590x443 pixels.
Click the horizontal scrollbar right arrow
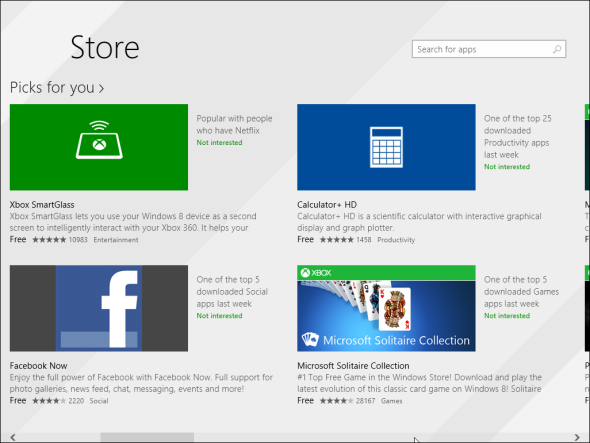577,437
